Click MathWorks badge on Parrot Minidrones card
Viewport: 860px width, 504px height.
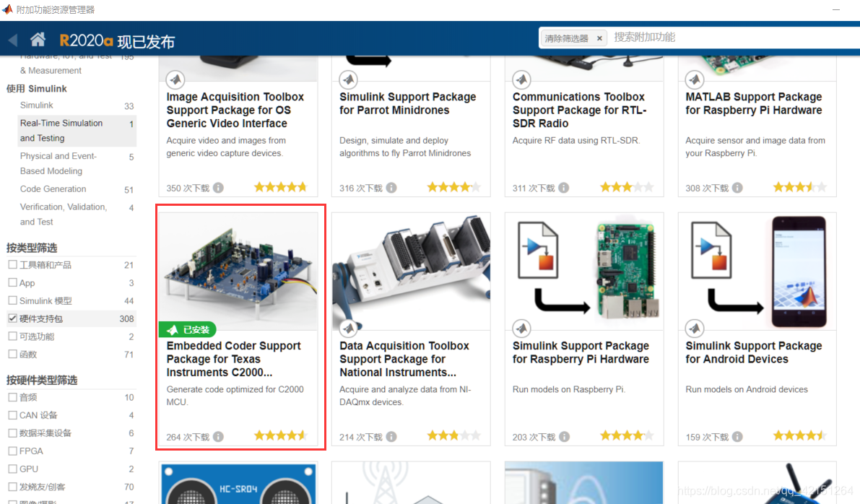point(348,79)
